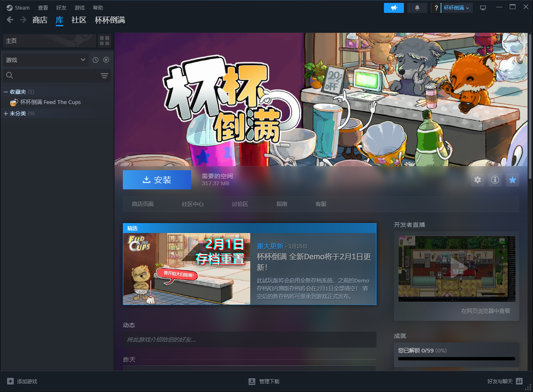Screen dimensions: 533x392
Task: Show game info icon
Action: tap(495, 180)
